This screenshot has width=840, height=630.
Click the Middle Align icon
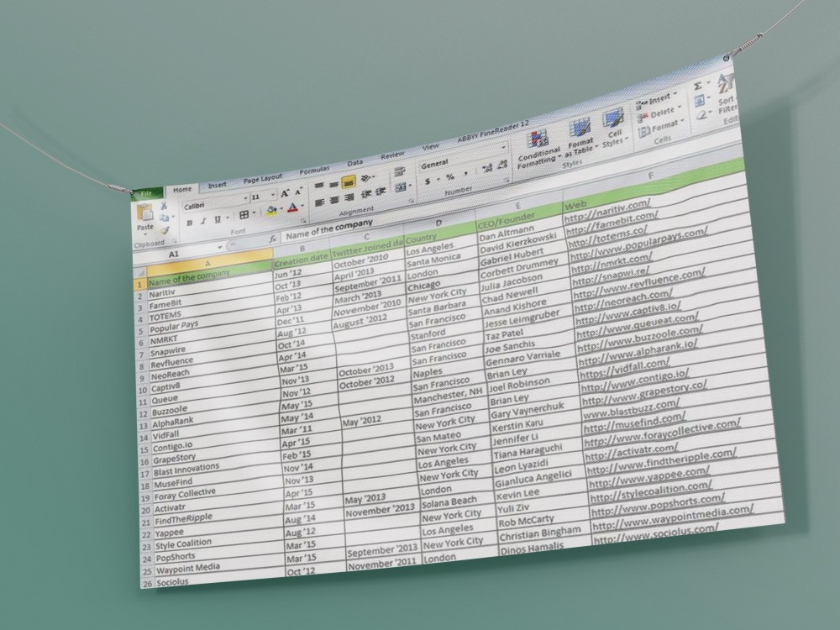coord(333,184)
